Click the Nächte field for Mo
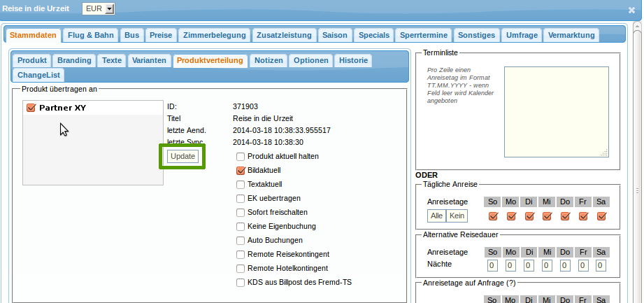Viewport: 644px width, 303px height. (x=510, y=265)
